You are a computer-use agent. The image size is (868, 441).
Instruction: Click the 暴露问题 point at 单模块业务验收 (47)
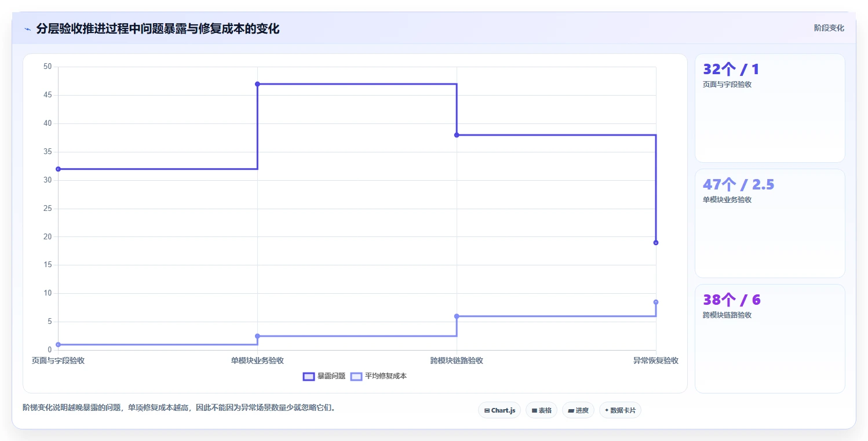click(x=257, y=84)
